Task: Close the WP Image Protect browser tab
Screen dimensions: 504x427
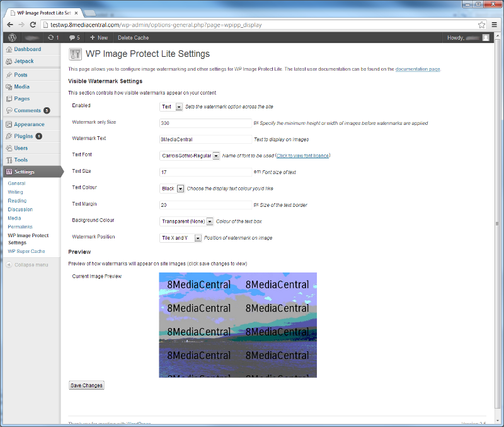Action: pyautogui.click(x=76, y=13)
